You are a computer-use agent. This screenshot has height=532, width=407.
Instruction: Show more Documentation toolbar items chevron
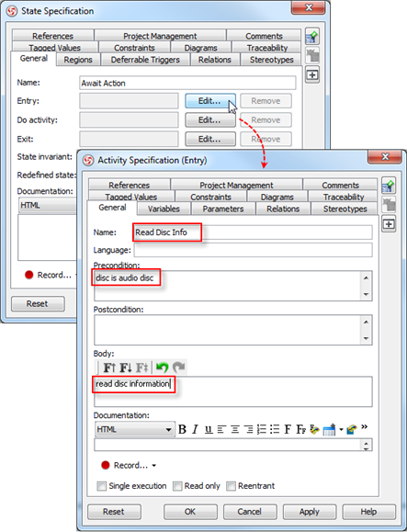(364, 427)
